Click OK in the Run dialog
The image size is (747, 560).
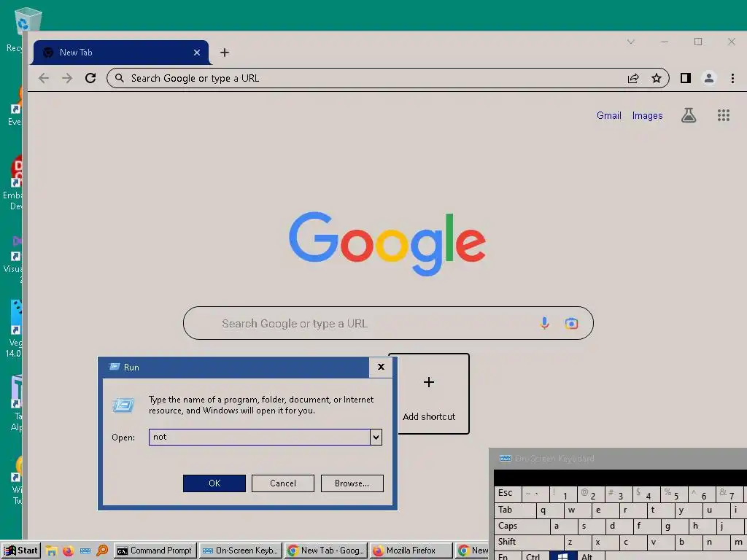214,483
